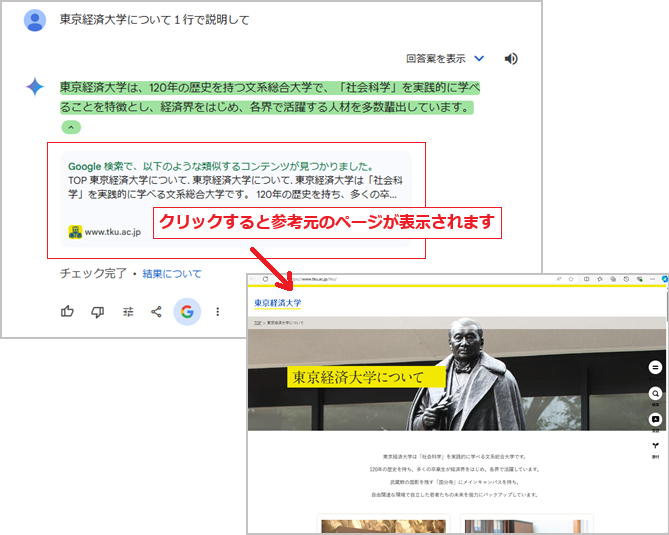Click right card thumbnail at page bottom
The image size is (669, 535).
click(526, 526)
